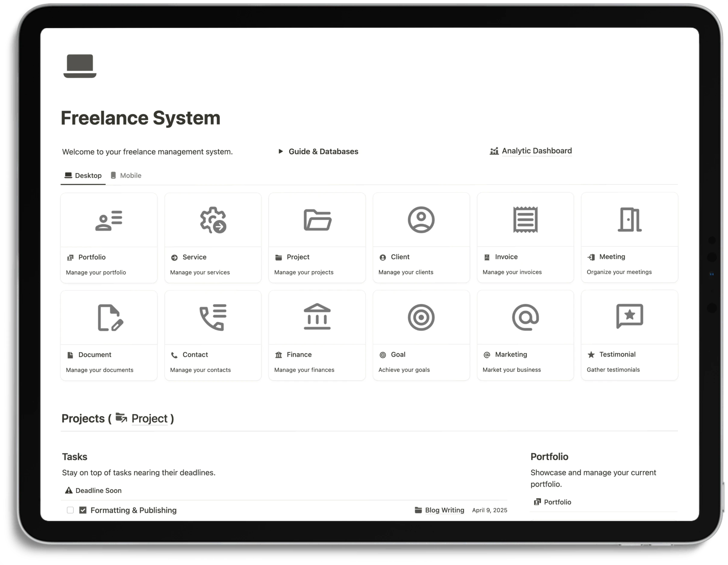Open the Formatting & Publishing task
Image resolution: width=728 pixels, height=565 pixels.
133,510
